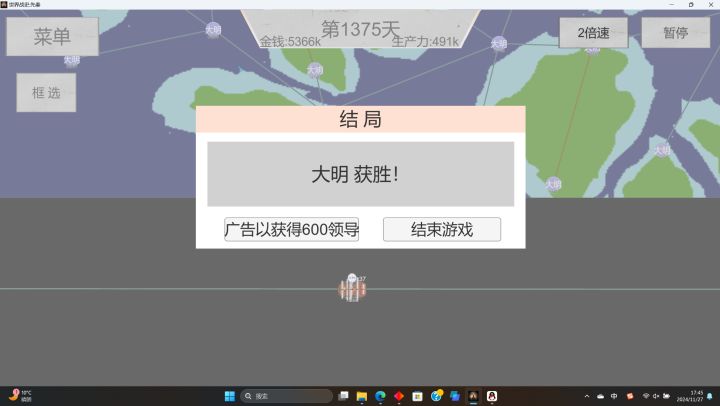Click the 第1375天 day counter
720x406 pixels.
360,28
